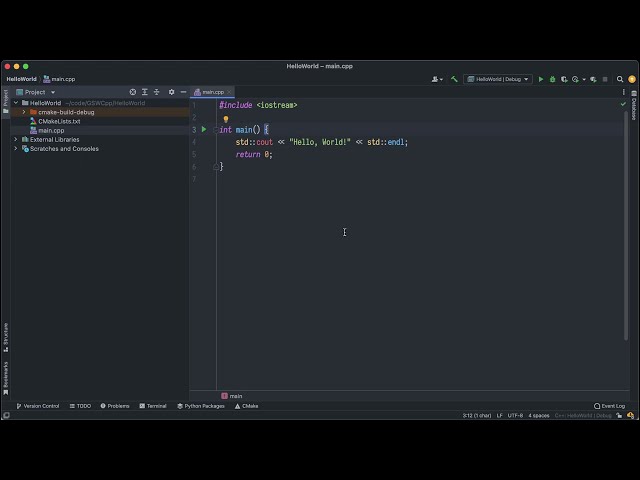
Task: Click LF line separator in status bar
Action: pyautogui.click(x=500, y=416)
